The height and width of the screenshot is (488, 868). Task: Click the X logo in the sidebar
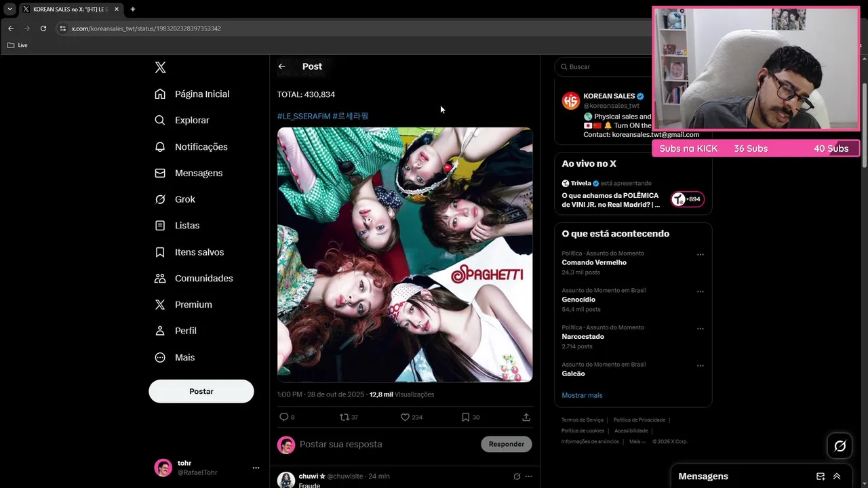tap(160, 67)
